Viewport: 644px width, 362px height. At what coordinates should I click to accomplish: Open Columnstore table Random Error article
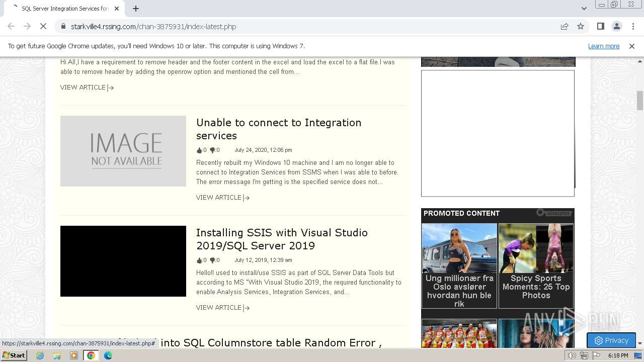click(x=272, y=343)
